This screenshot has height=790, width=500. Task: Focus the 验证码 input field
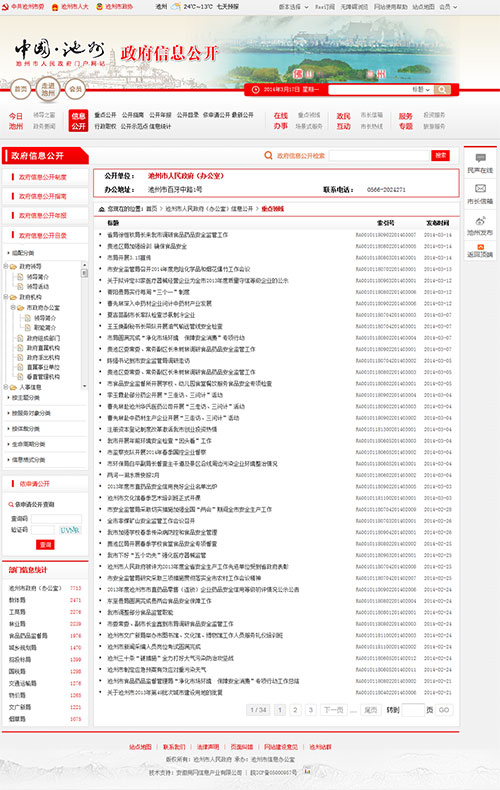click(x=43, y=530)
